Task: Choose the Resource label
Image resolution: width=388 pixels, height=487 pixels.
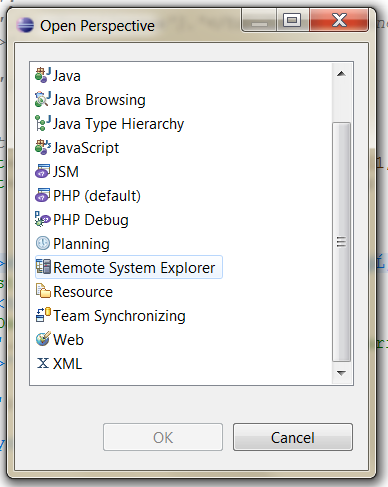Action: pyautogui.click(x=83, y=292)
